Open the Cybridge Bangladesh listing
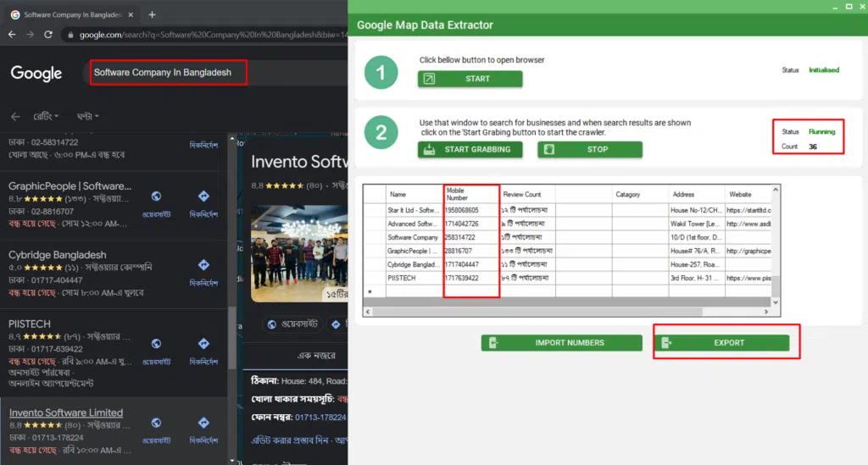This screenshot has height=465, width=868. click(57, 255)
